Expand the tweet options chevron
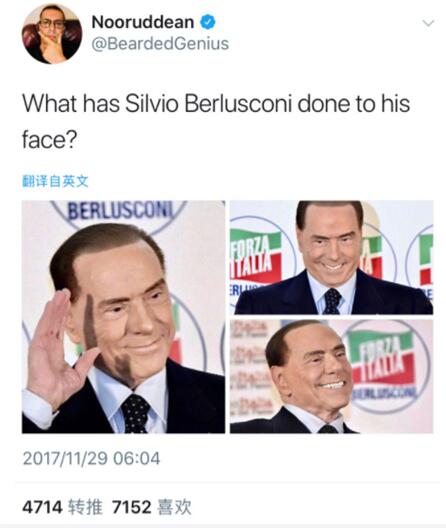Screen dimensions: 446x528 coord(428,23)
